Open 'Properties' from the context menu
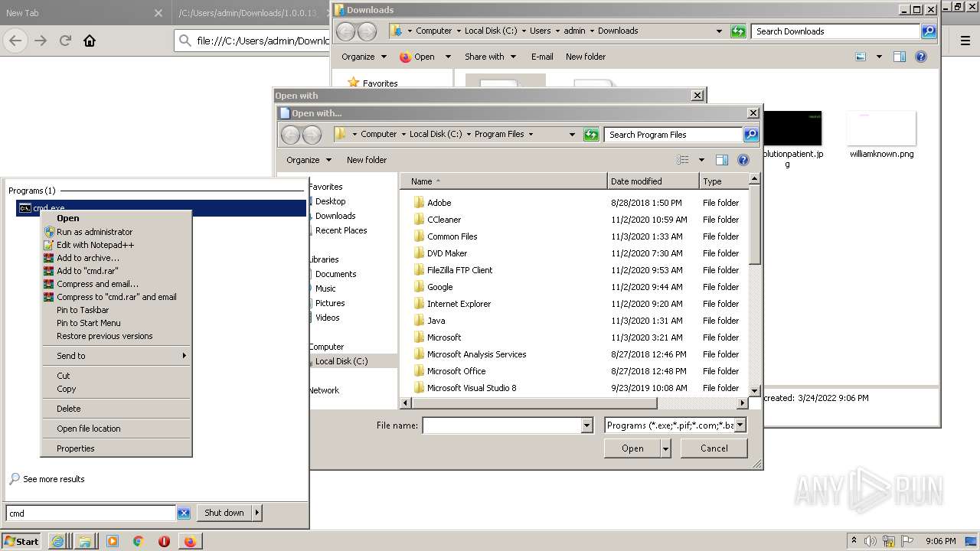 point(76,448)
